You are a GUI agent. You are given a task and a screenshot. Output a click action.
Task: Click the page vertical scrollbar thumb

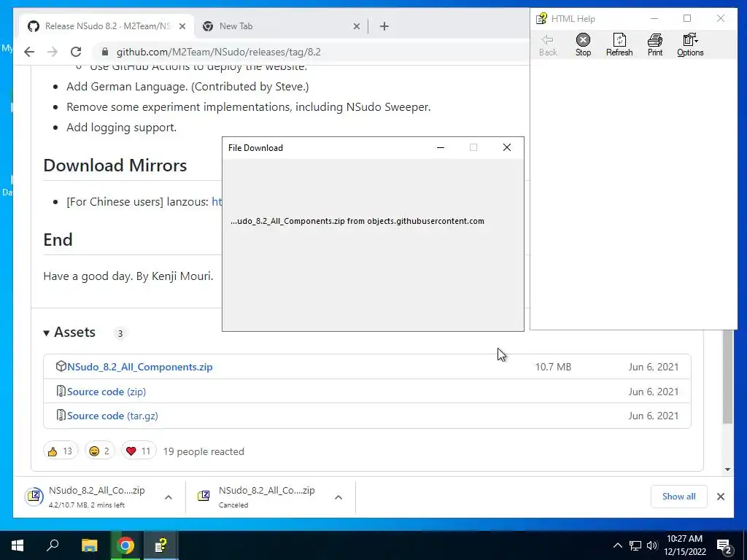727,376
